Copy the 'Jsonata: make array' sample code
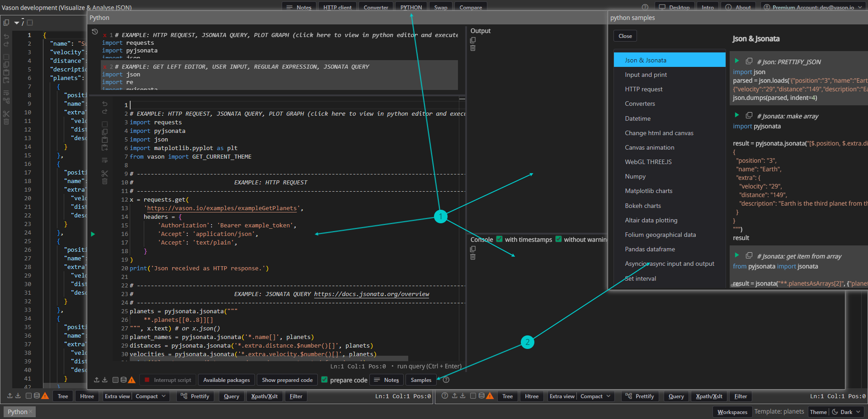Screen dimensions: 868x419 pyautogui.click(x=749, y=115)
